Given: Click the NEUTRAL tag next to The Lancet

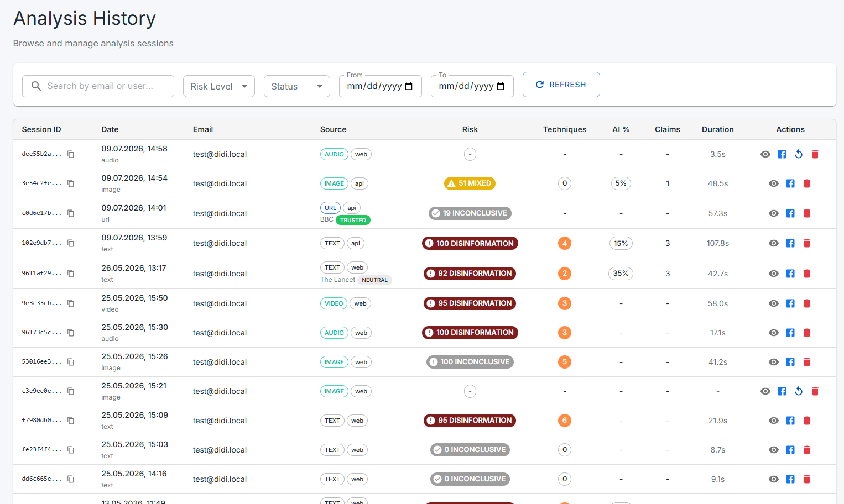Looking at the screenshot, I should tap(375, 280).
